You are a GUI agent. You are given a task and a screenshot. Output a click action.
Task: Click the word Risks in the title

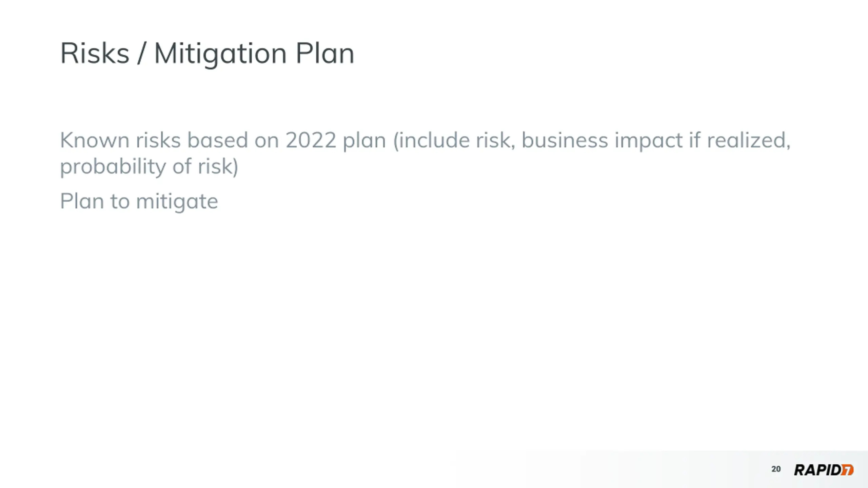95,54
